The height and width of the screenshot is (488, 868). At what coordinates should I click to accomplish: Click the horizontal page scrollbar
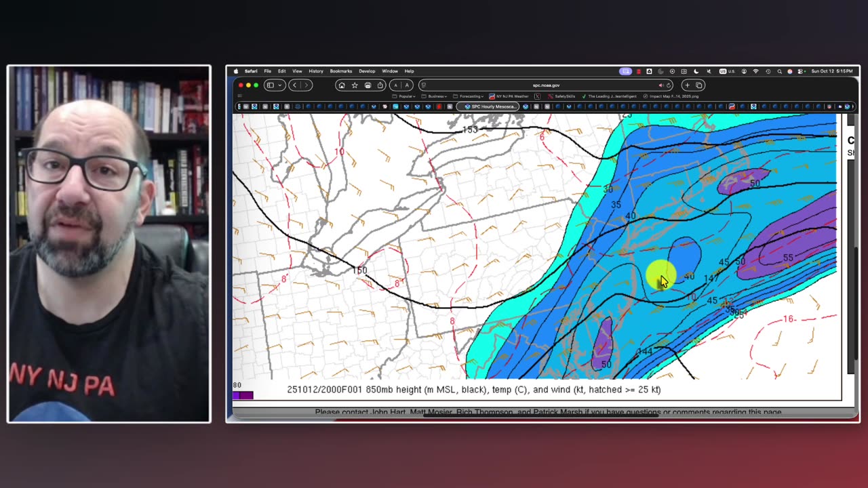point(541,415)
